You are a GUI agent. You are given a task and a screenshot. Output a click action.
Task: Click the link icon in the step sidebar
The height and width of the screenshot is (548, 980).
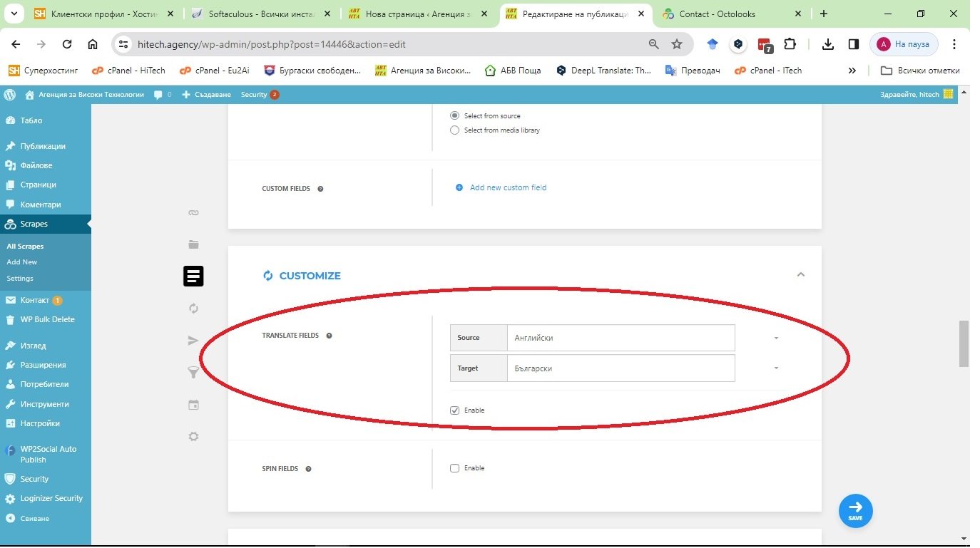click(x=193, y=212)
